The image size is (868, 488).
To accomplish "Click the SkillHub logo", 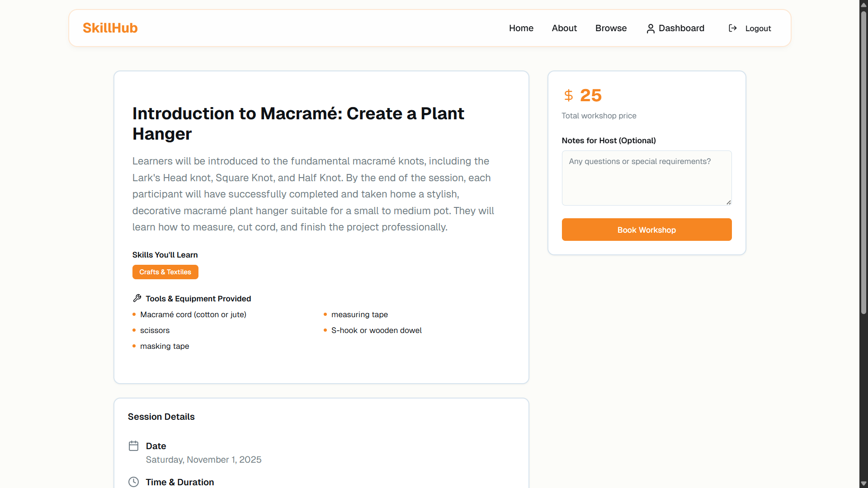I will (x=110, y=28).
